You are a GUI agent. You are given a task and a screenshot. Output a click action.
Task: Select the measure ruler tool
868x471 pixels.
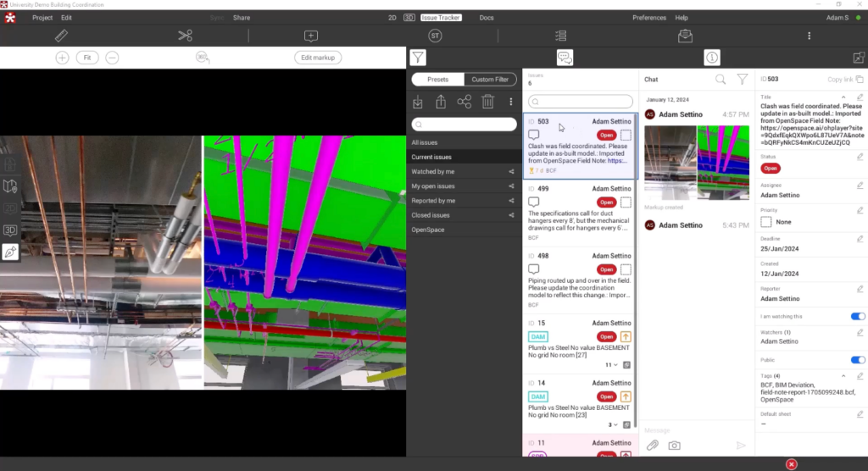[x=61, y=36]
